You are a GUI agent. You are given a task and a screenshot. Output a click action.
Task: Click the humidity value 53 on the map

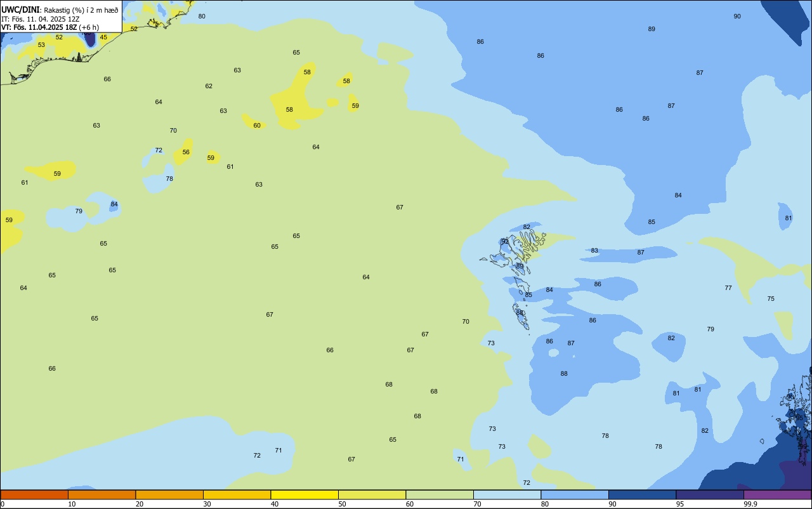pyautogui.click(x=41, y=45)
